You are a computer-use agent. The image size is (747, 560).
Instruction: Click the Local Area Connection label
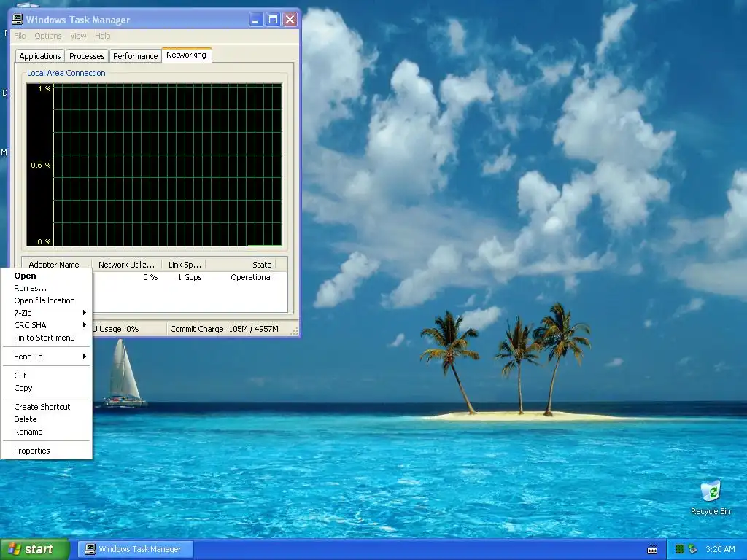click(66, 73)
